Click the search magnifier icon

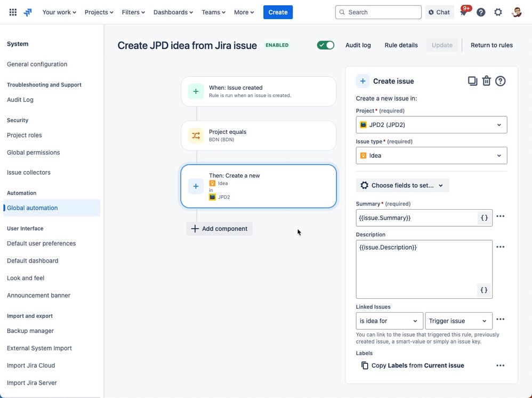pyautogui.click(x=342, y=12)
